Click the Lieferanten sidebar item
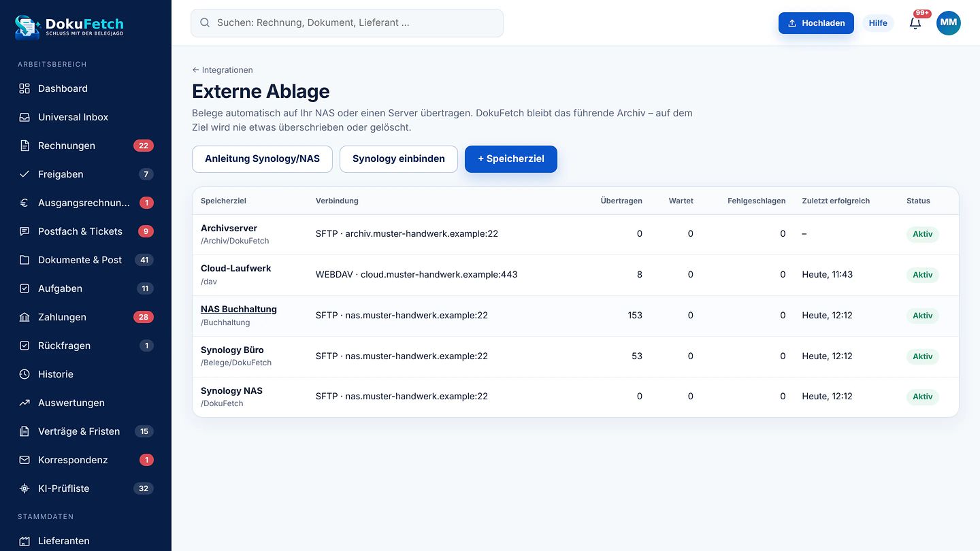 click(x=86, y=541)
